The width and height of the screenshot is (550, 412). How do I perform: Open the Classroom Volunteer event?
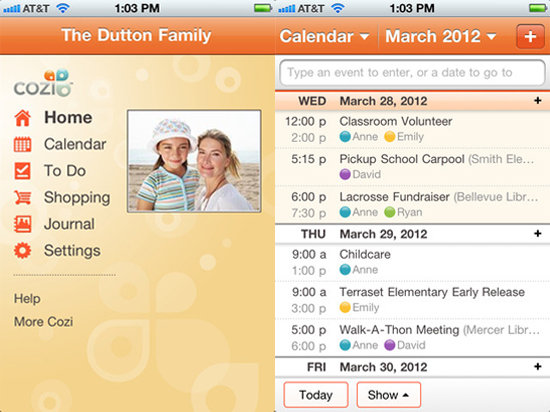click(412, 129)
